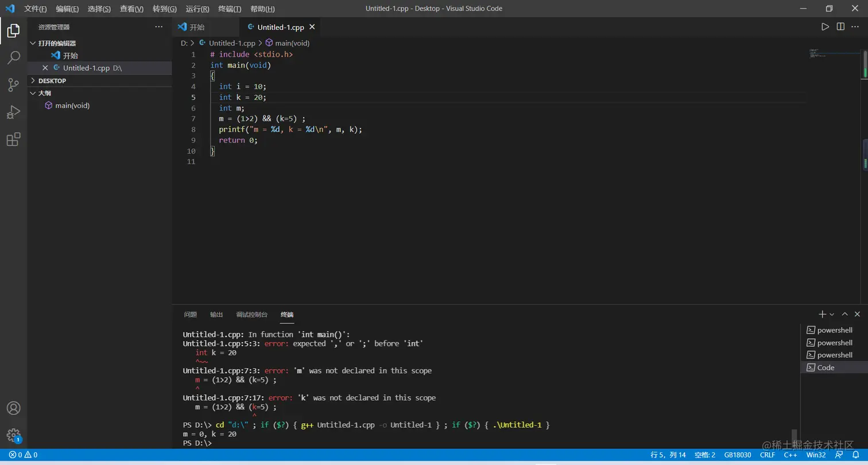This screenshot has width=868, height=465.
Task: Click the feedback icon in status bar
Action: point(840,455)
